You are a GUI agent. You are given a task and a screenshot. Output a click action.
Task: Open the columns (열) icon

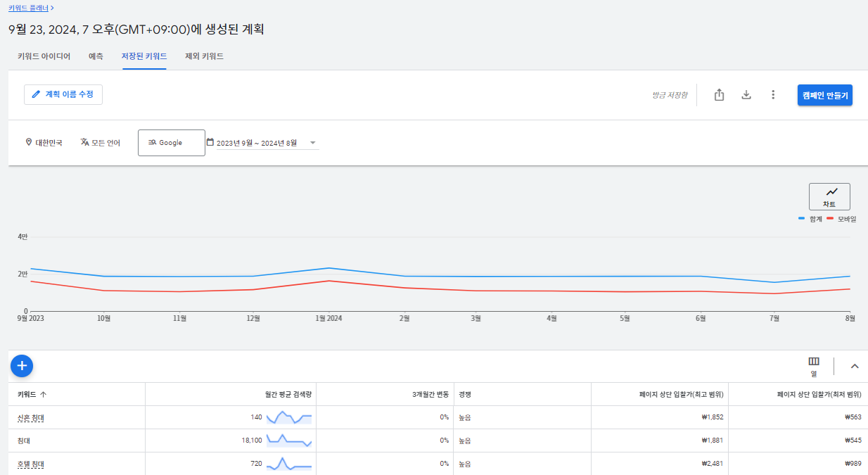814,366
